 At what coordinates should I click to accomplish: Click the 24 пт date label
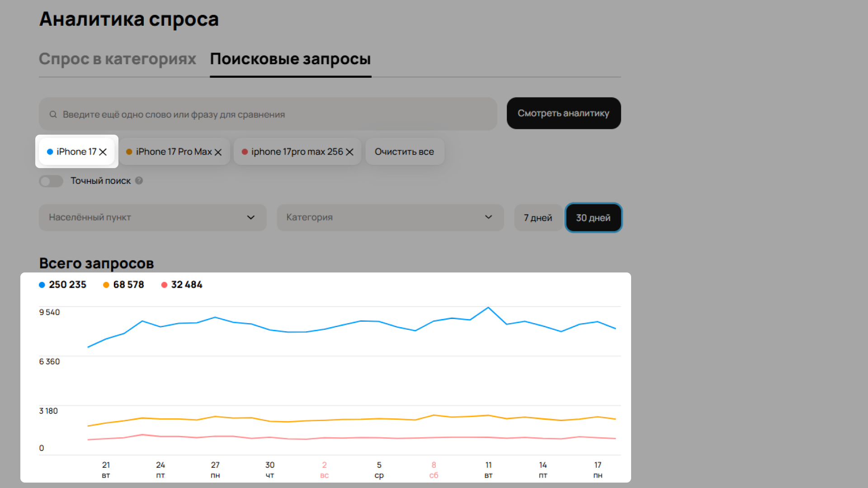[x=160, y=470]
